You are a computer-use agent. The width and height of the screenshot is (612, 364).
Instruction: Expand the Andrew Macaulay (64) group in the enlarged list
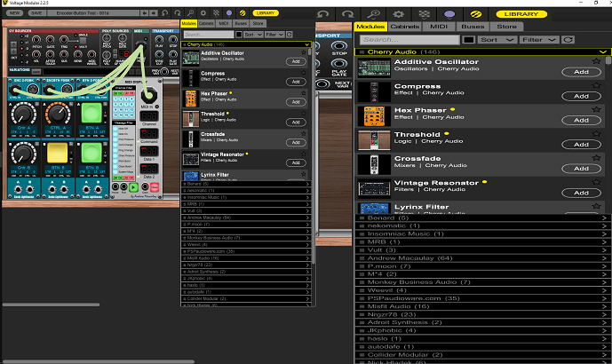point(481,258)
